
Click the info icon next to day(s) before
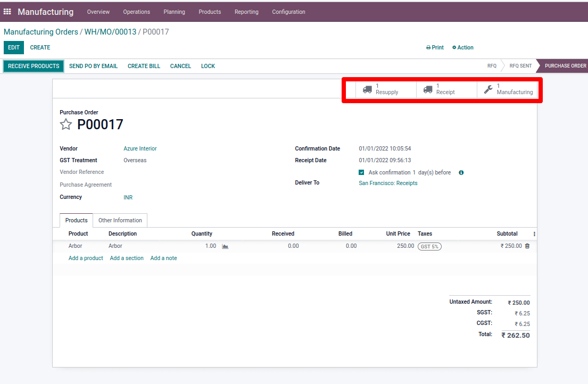(x=461, y=173)
